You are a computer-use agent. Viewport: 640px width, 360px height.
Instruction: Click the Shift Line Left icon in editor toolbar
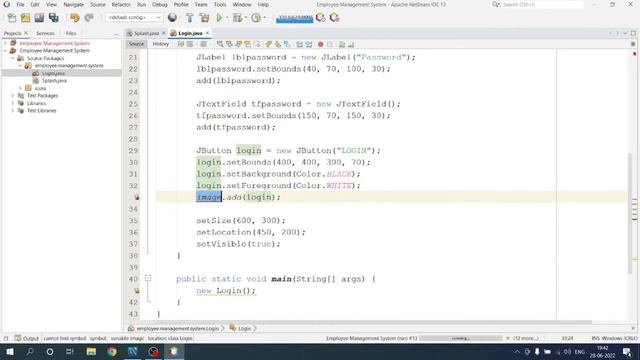[299, 44]
